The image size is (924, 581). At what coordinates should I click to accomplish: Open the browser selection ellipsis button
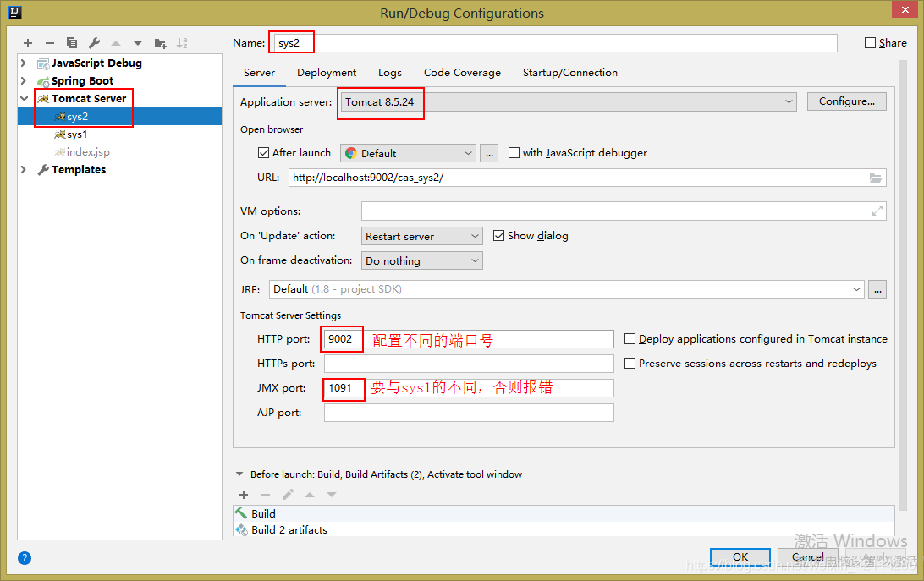pos(489,153)
